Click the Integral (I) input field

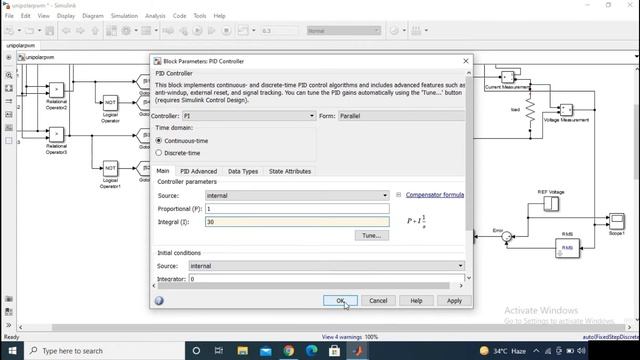[x=297, y=222]
